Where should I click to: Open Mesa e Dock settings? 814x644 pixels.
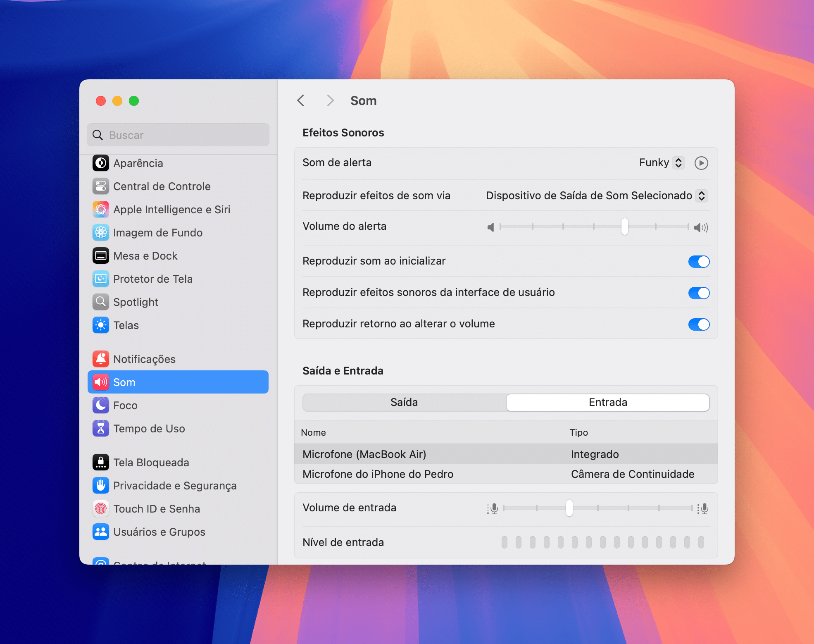pos(178,256)
